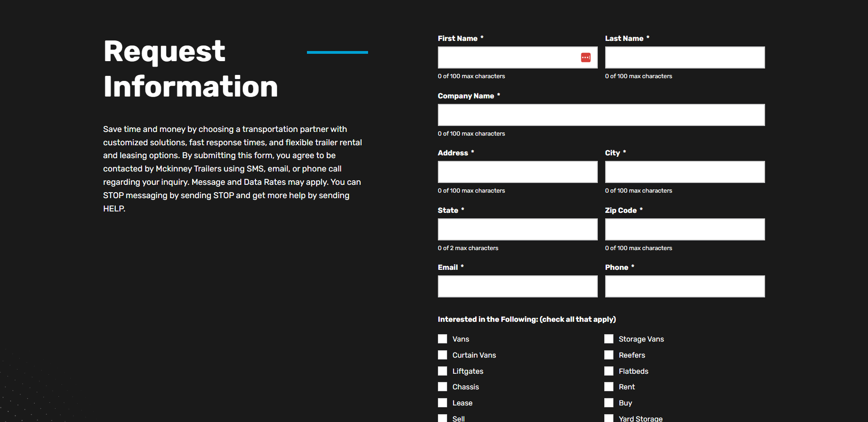Select the Phone input field

click(x=685, y=286)
